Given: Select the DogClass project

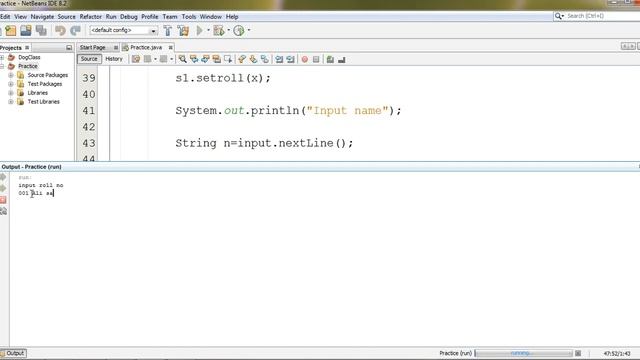Looking at the screenshot, I should coord(29,58).
